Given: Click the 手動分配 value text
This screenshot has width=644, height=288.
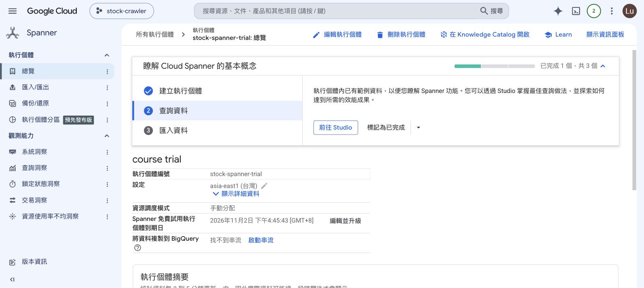Looking at the screenshot, I should tap(223, 208).
